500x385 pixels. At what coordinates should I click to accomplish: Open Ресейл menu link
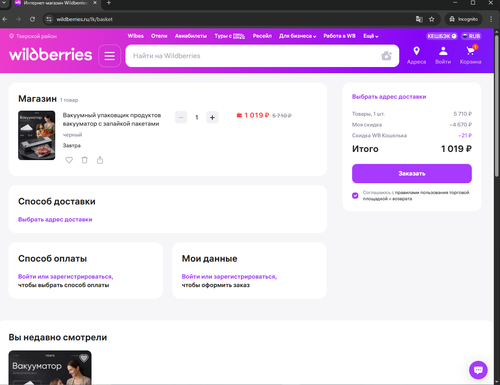pos(262,36)
